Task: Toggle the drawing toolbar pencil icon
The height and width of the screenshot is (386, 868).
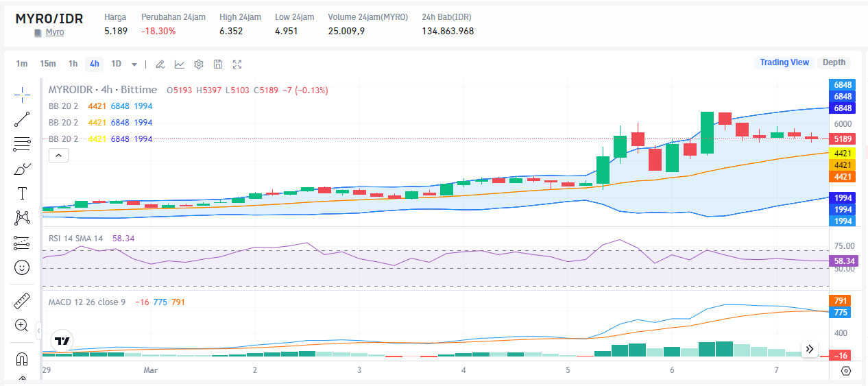Action: tap(160, 64)
